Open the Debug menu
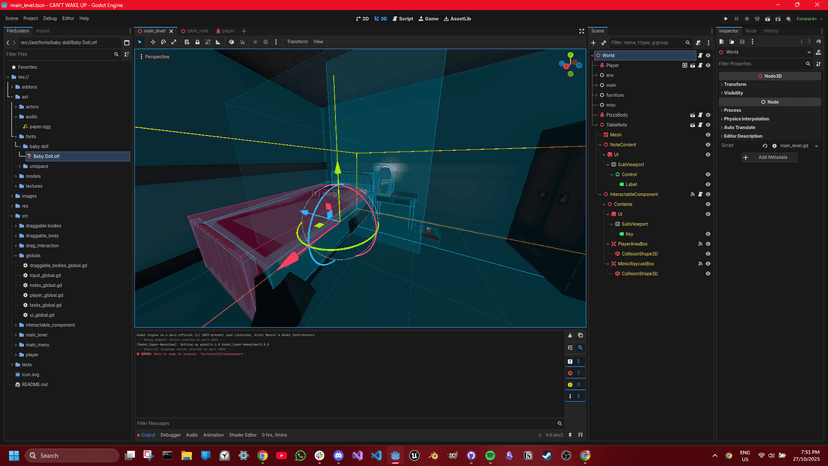 pyautogui.click(x=50, y=18)
